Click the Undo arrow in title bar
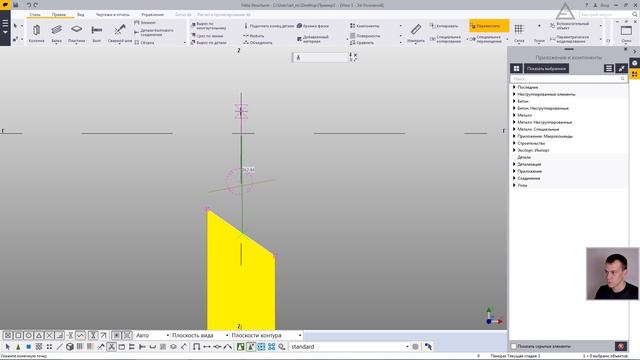The height and width of the screenshot is (360, 640). 29,5
